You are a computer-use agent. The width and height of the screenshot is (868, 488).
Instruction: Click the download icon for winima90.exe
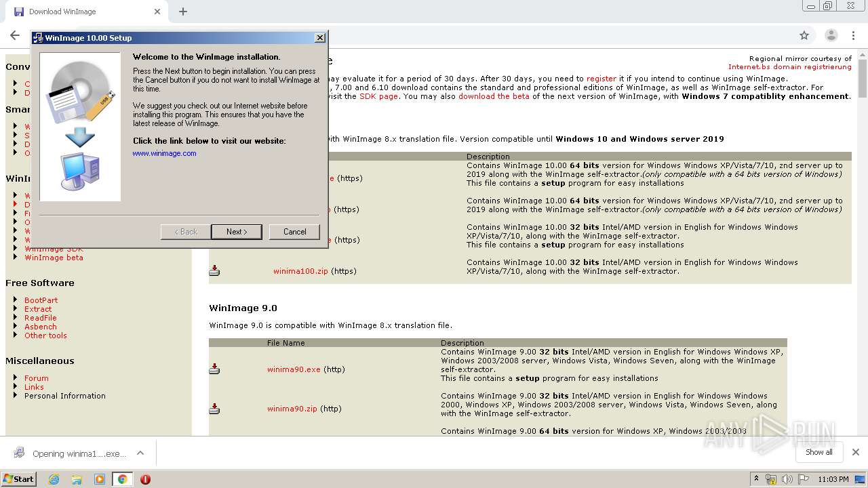[x=214, y=369]
